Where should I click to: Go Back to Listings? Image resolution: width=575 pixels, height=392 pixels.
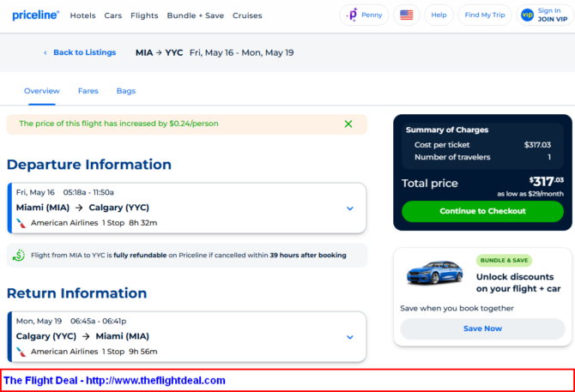(85, 52)
